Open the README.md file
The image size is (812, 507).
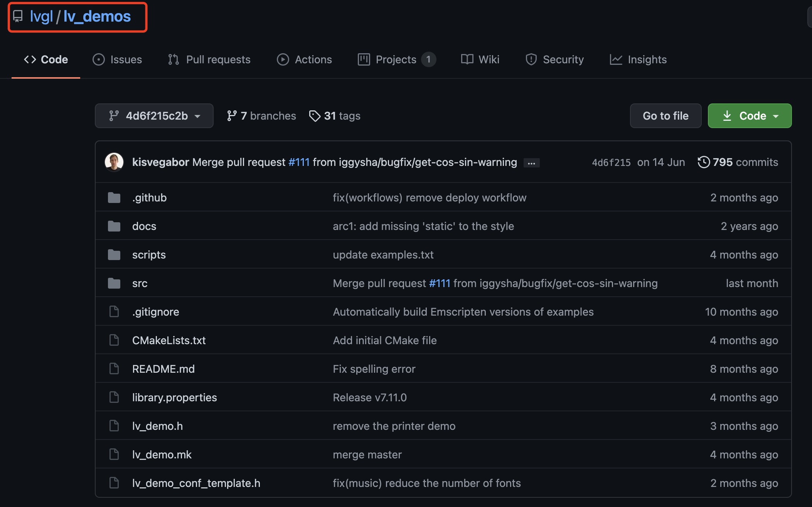[163, 369]
